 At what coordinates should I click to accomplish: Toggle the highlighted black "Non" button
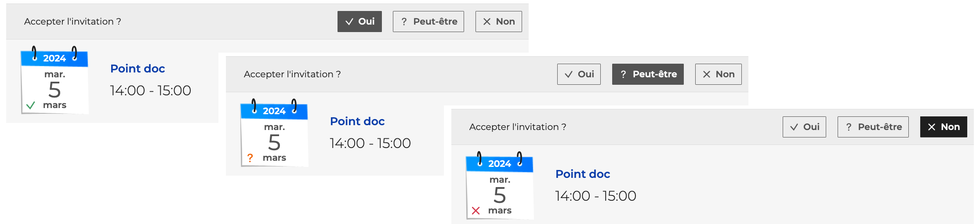944,127
